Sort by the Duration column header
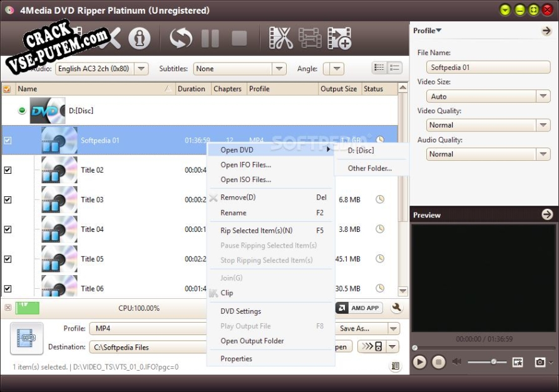This screenshot has height=392, width=559. [x=193, y=89]
